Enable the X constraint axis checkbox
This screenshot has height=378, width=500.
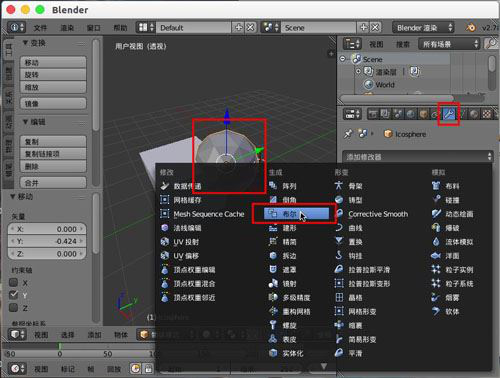coord(13,283)
